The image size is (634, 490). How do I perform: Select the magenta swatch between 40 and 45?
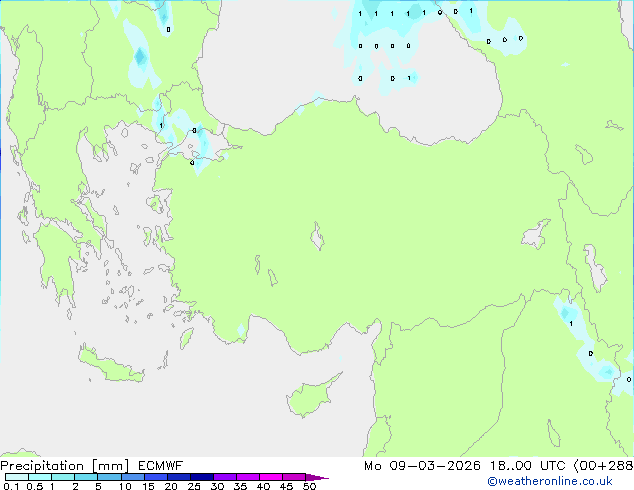271,477
